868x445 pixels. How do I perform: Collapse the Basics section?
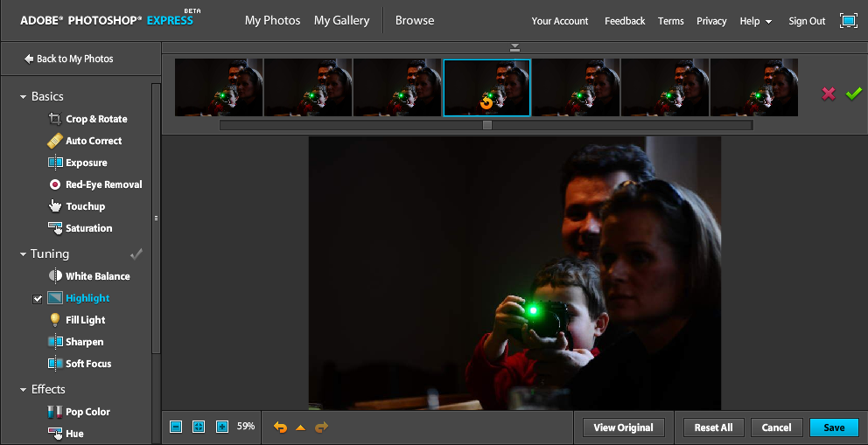[x=24, y=97]
